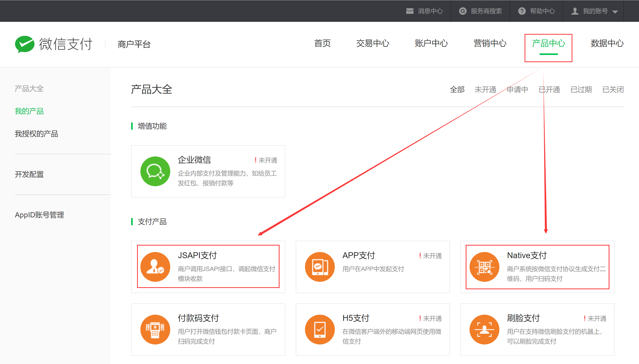Filter products by 未开通 status

(x=485, y=90)
